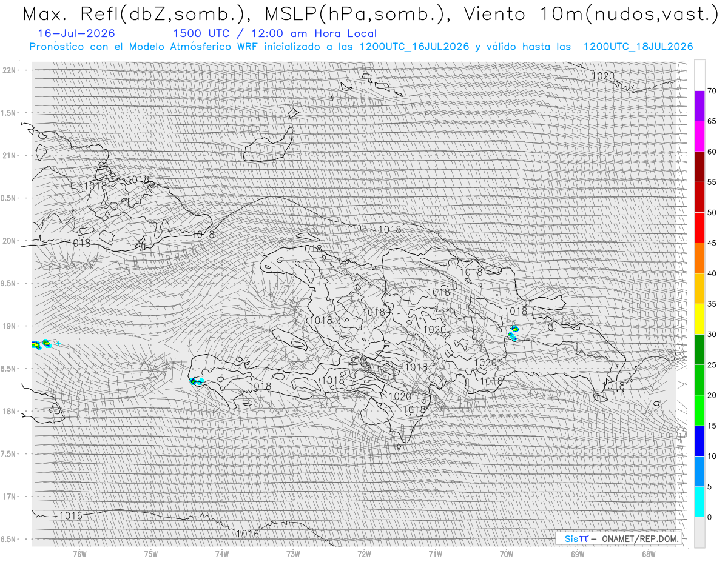Click the magenta 60–65 dBZ color band
The image size is (728, 562).
pyautogui.click(x=699, y=136)
